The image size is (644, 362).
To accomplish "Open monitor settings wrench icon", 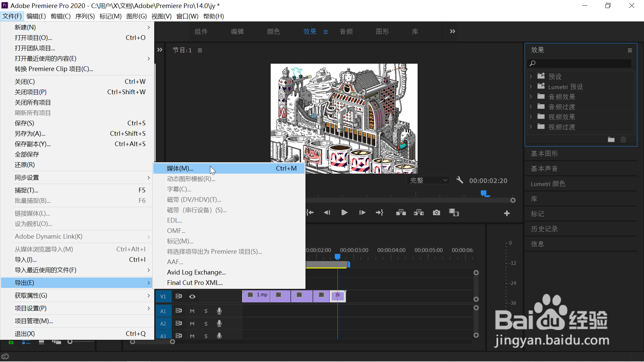I will coord(460,180).
